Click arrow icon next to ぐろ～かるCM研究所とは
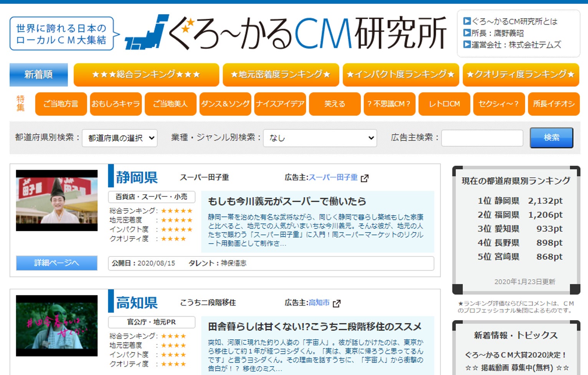The image size is (588, 375). pos(467,21)
